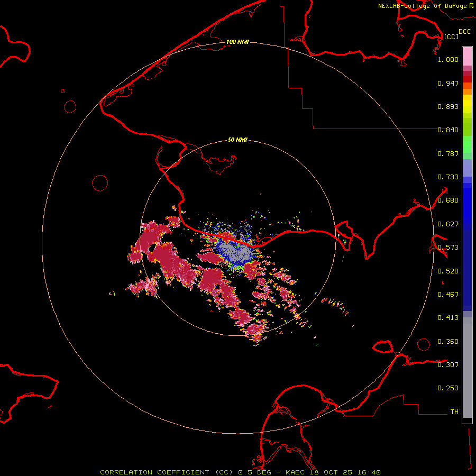Click the 0.627 scale value

448,224
